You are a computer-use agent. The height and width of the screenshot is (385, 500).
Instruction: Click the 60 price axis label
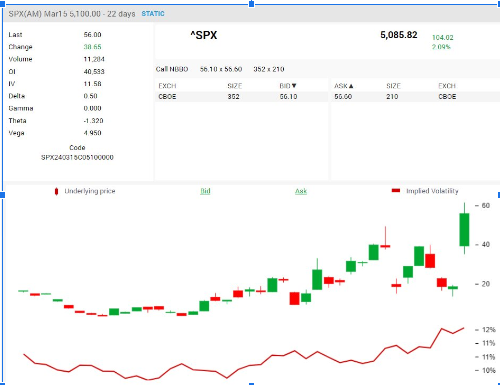coord(486,206)
